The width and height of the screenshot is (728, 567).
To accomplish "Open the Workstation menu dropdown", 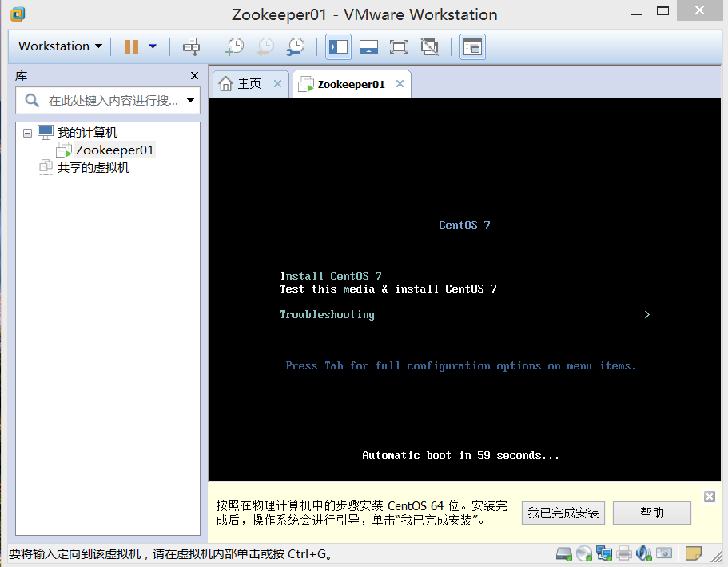I will (61, 46).
